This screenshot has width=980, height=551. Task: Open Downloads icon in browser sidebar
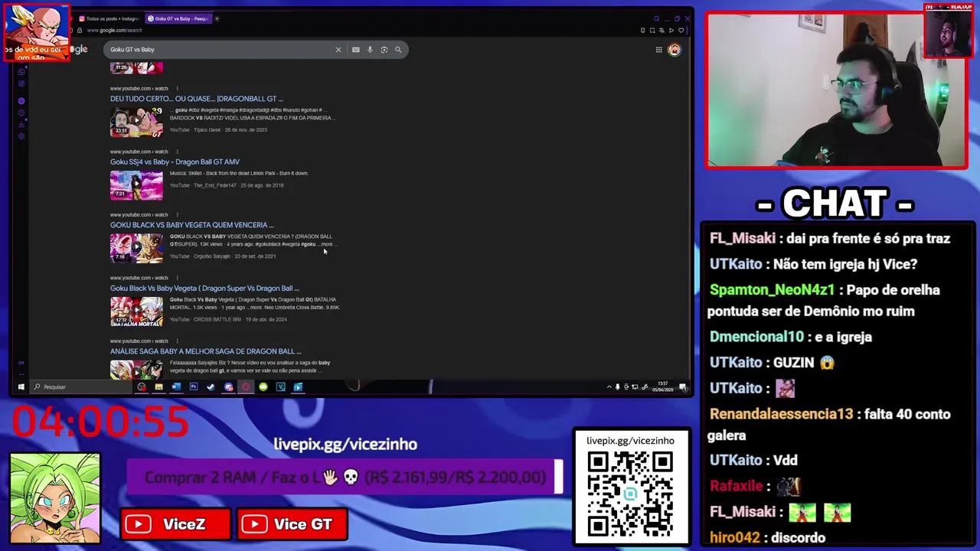21,125
